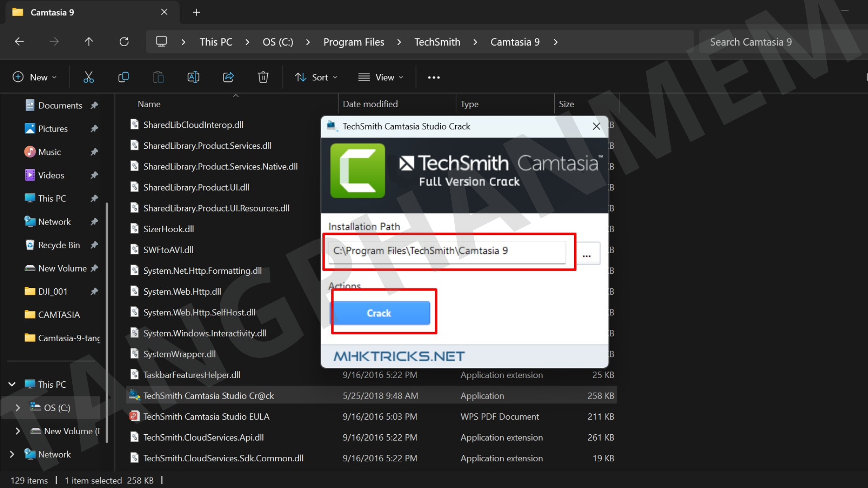Click the Paste clipboard icon

click(x=158, y=77)
